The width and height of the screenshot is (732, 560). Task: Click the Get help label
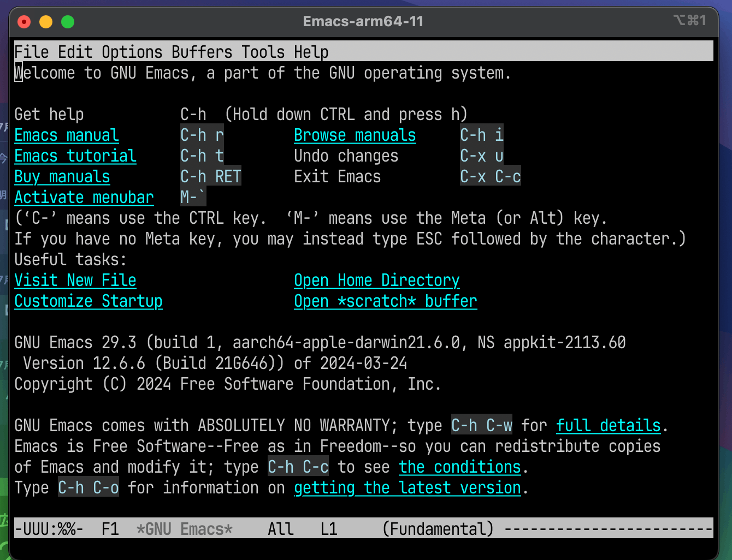coord(49,114)
